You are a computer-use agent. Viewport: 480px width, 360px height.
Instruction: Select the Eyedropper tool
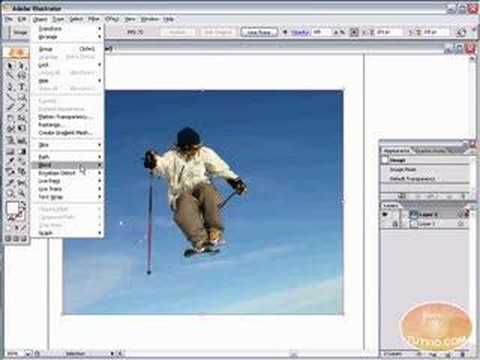coord(11,161)
